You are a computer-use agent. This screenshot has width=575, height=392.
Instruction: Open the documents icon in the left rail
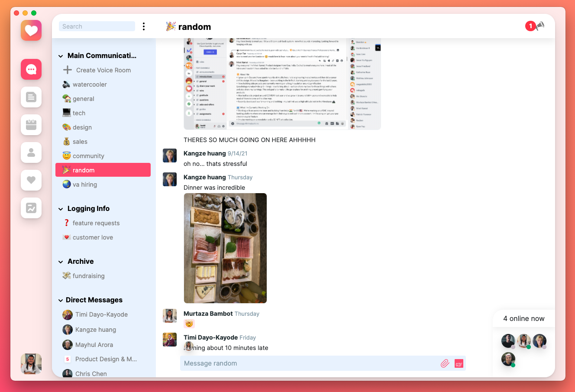(31, 97)
